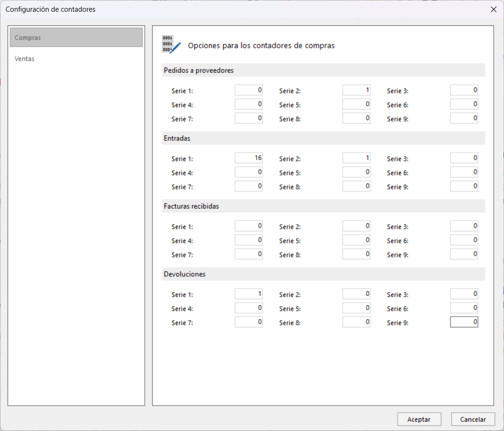This screenshot has height=431, width=504.
Task: Click Serie 2 field under Devoluciones
Action: [x=356, y=294]
